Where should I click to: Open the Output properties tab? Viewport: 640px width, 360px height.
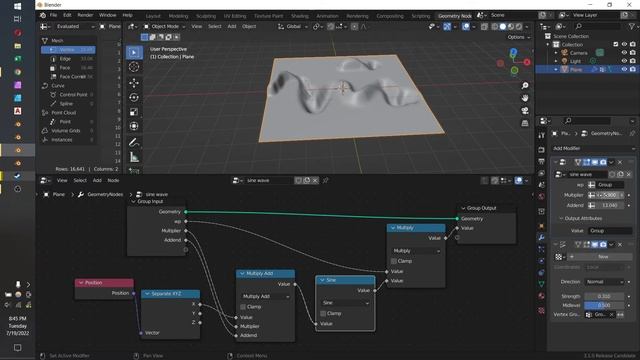(x=542, y=162)
